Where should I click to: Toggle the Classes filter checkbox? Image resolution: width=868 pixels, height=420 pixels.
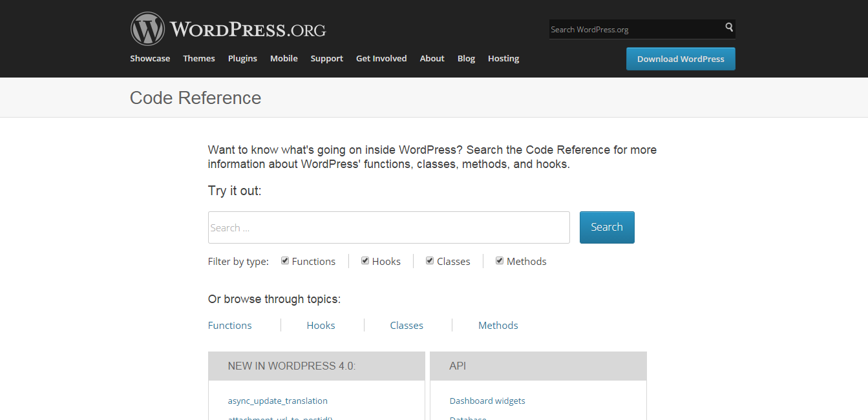pos(430,261)
